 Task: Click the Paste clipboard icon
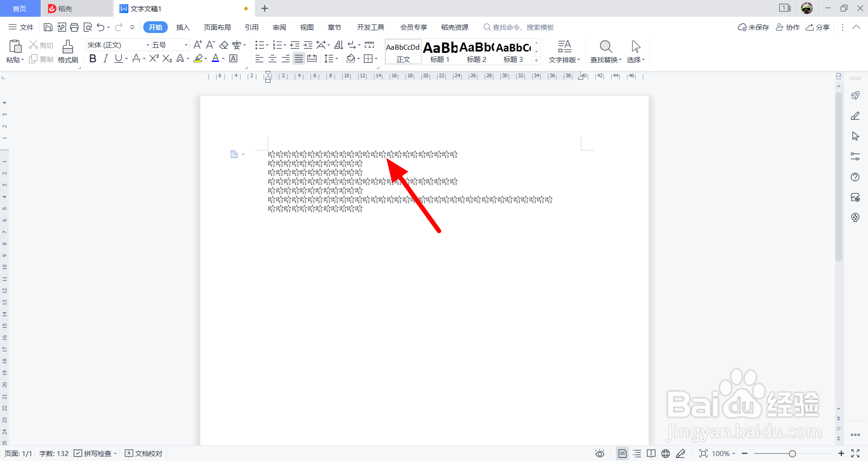pos(15,47)
